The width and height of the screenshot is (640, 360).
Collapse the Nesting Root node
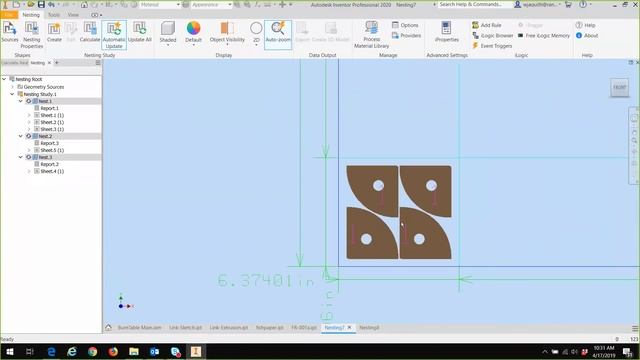(4, 79)
